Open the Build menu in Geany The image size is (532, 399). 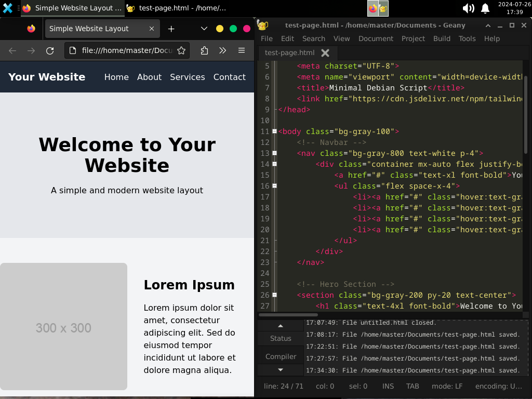point(442,38)
